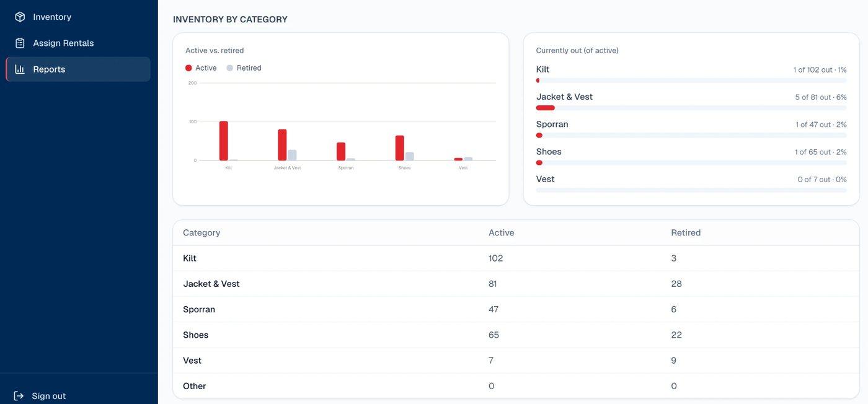Image resolution: width=868 pixels, height=404 pixels.
Task: Select the Jacket & Vest row name in table
Action: click(x=211, y=284)
